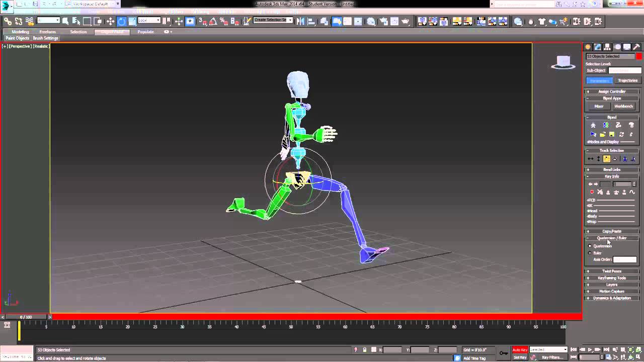Toggle Figure Mode in Biped rollout
The image size is (644, 362).
point(593,125)
